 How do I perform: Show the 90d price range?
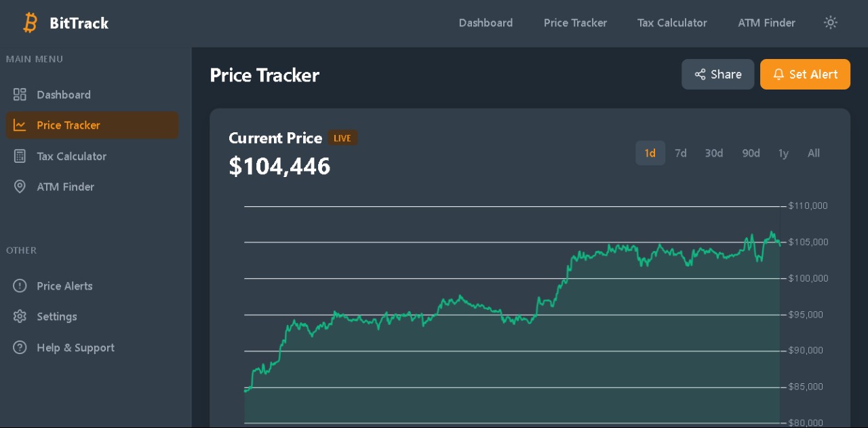(x=751, y=153)
